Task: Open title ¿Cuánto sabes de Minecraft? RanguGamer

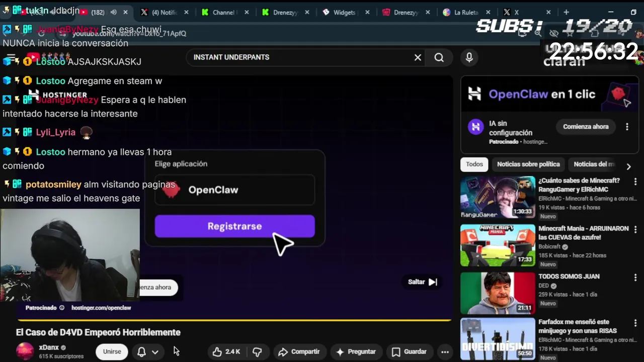Action: point(579,185)
